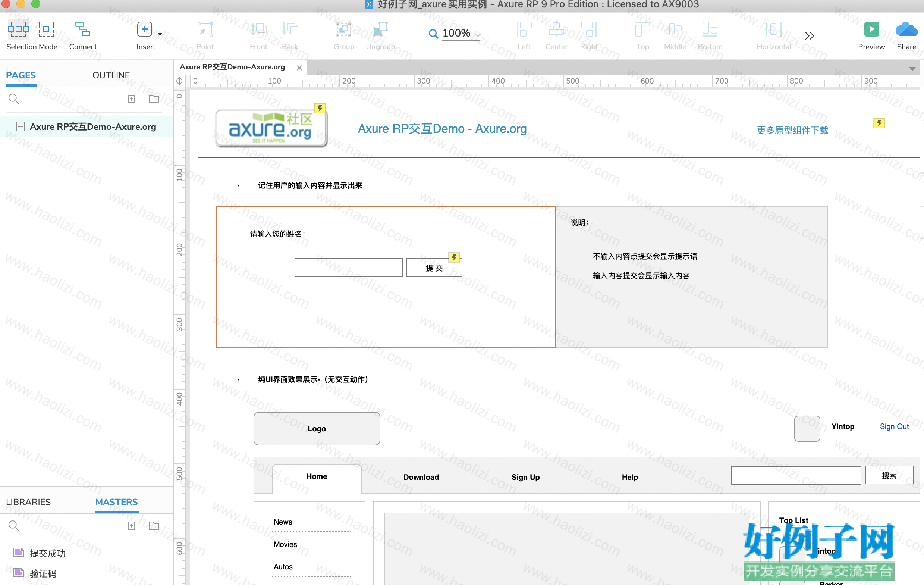Click the Autos sidebar item
924x585 pixels.
[283, 567]
